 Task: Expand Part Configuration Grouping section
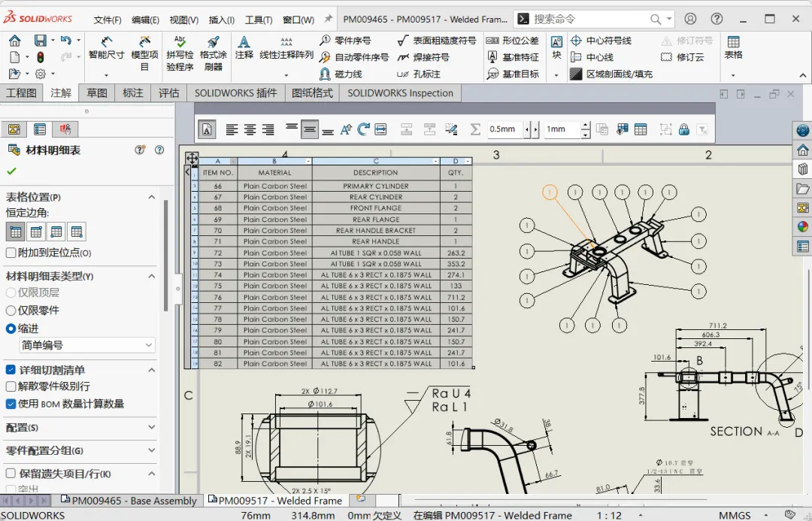[152, 450]
